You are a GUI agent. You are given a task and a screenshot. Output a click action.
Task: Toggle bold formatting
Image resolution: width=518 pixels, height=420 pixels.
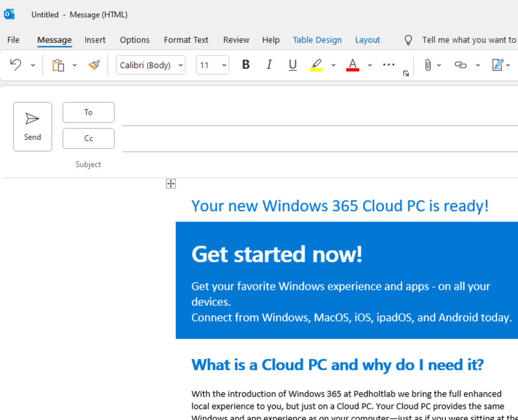coord(246,65)
